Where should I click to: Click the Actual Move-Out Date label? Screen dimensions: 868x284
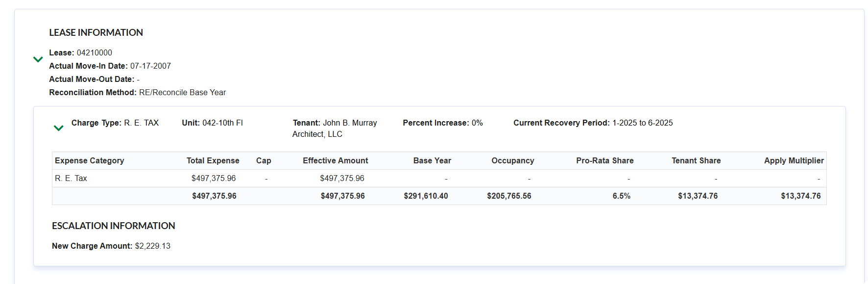[x=92, y=79]
